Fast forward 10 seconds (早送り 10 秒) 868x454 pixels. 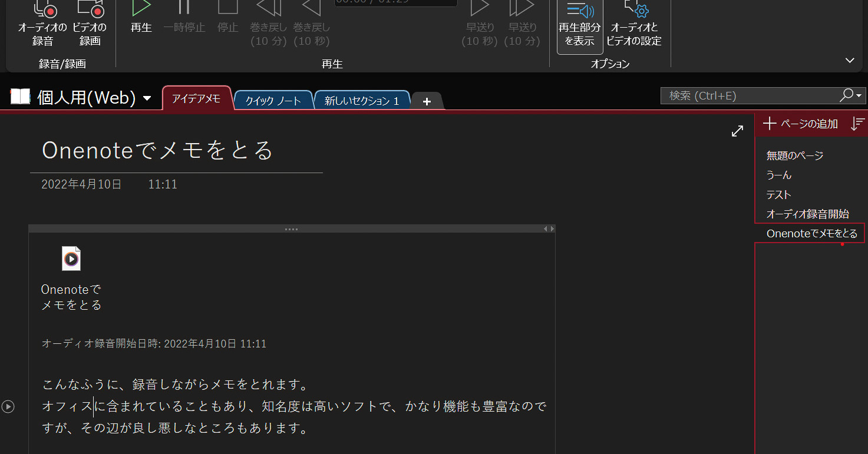480,24
